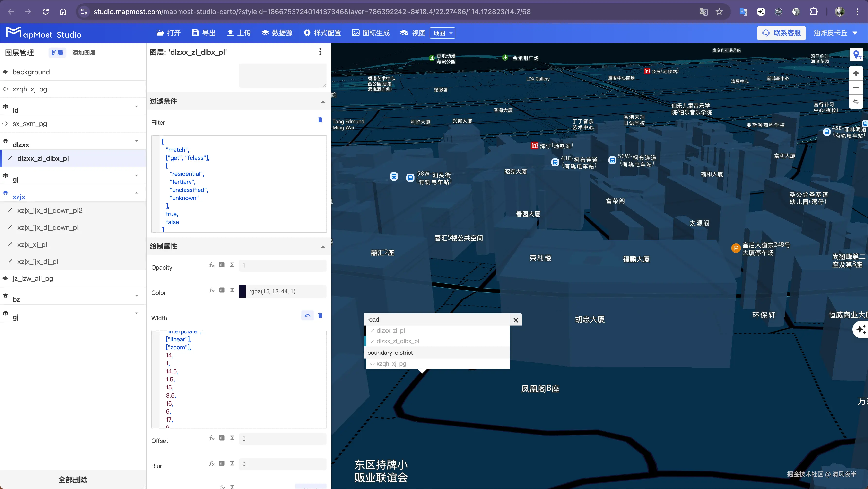
Task: Select the xzjx_xj_pl layer
Action: (32, 244)
